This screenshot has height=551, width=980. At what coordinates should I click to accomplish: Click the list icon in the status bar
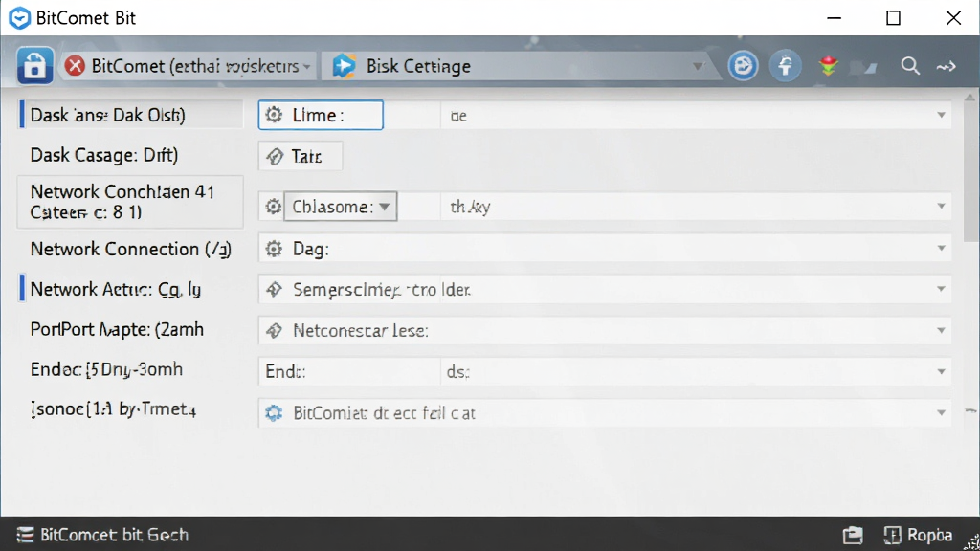[25, 535]
